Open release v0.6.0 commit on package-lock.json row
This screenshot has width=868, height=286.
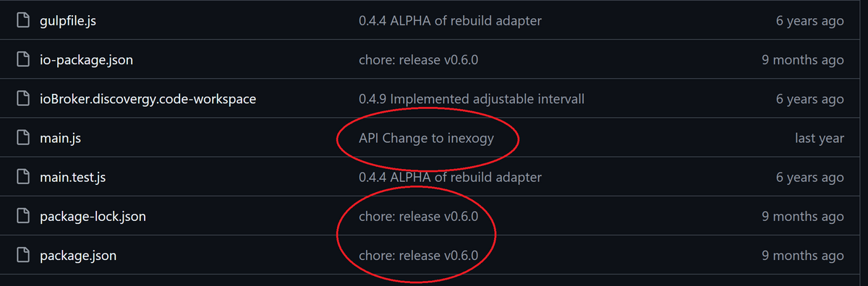pos(418,217)
